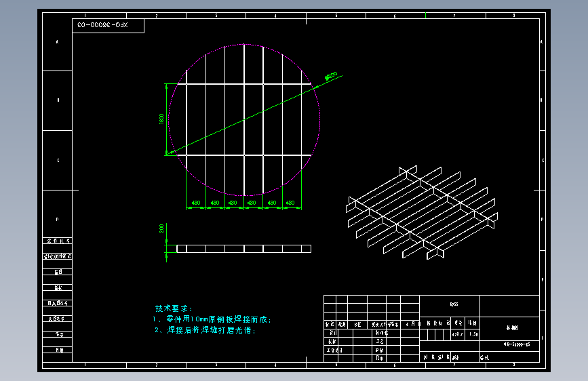Select the side elevation view of the grating

(243, 249)
